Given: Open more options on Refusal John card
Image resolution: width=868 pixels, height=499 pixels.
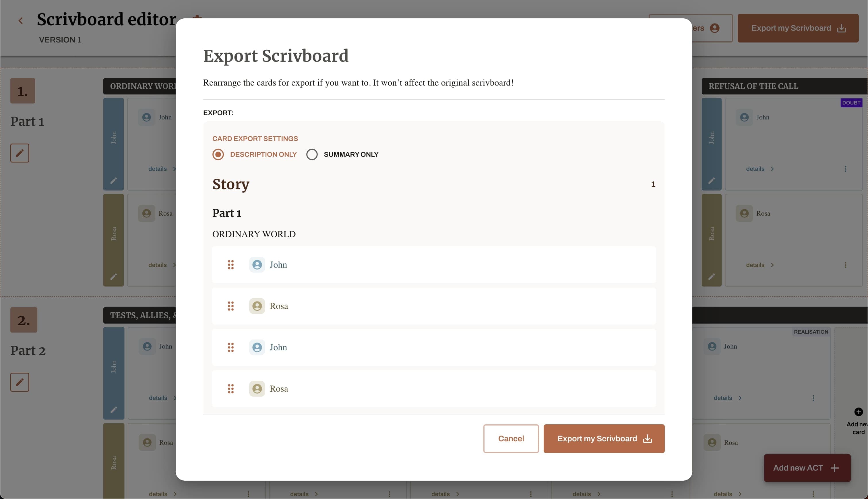Looking at the screenshot, I should pyautogui.click(x=845, y=169).
